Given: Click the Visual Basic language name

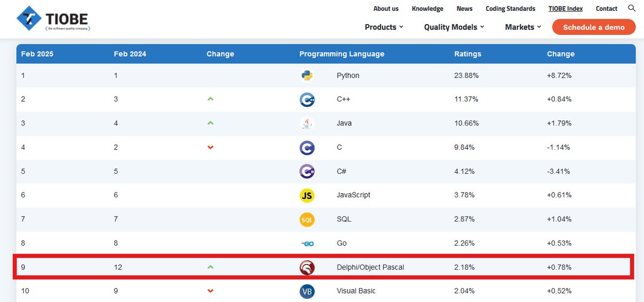Looking at the screenshot, I should [356, 291].
